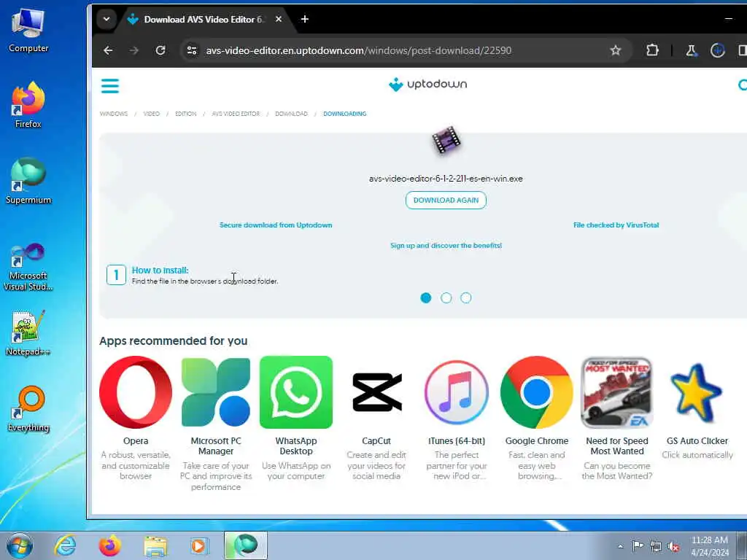Go to AVS VIDEO EDITOR breadcrumb
The width and height of the screenshot is (747, 560).
(x=236, y=114)
